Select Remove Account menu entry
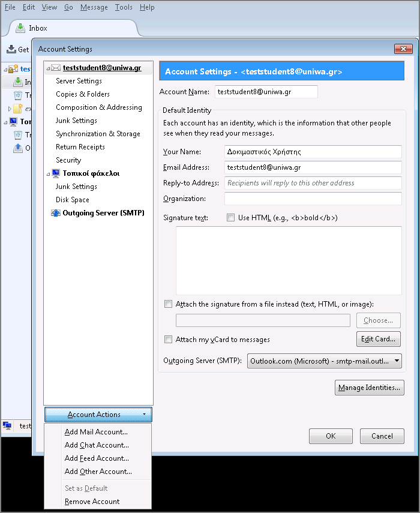Image resolution: width=420 pixels, height=513 pixels. tap(98, 502)
